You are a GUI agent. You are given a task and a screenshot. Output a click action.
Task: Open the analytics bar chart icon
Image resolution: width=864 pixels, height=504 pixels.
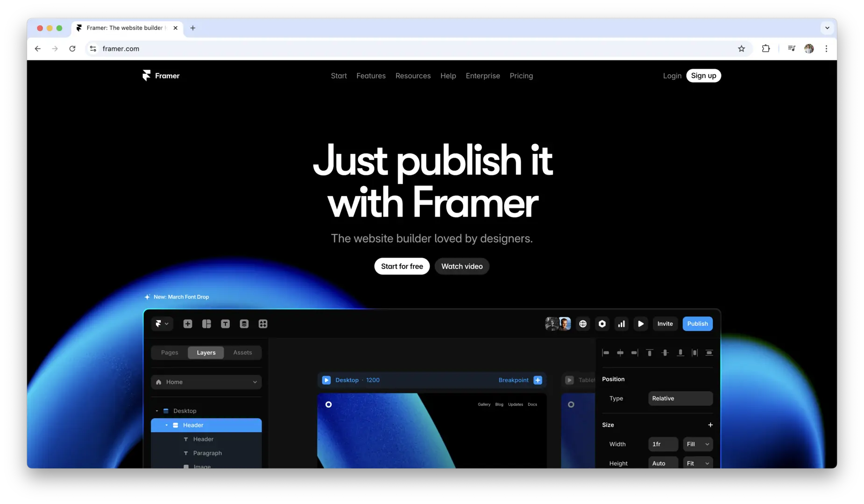[x=621, y=324]
